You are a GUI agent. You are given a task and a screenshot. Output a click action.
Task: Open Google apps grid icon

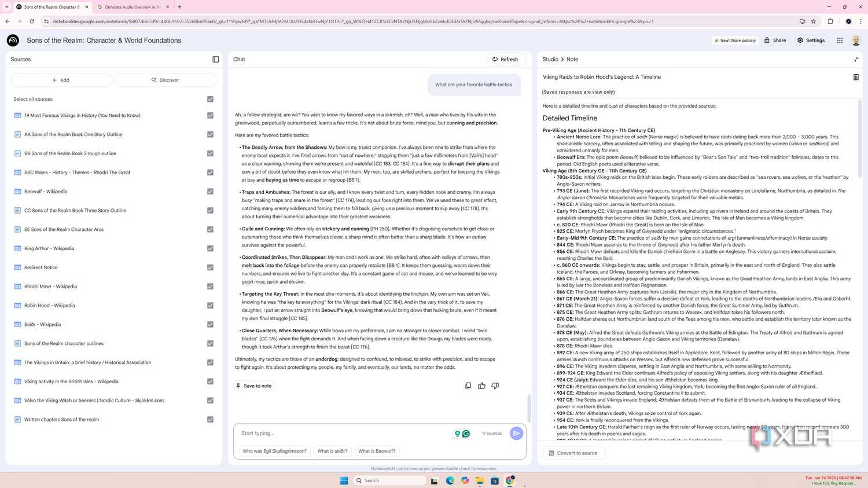pos(840,40)
